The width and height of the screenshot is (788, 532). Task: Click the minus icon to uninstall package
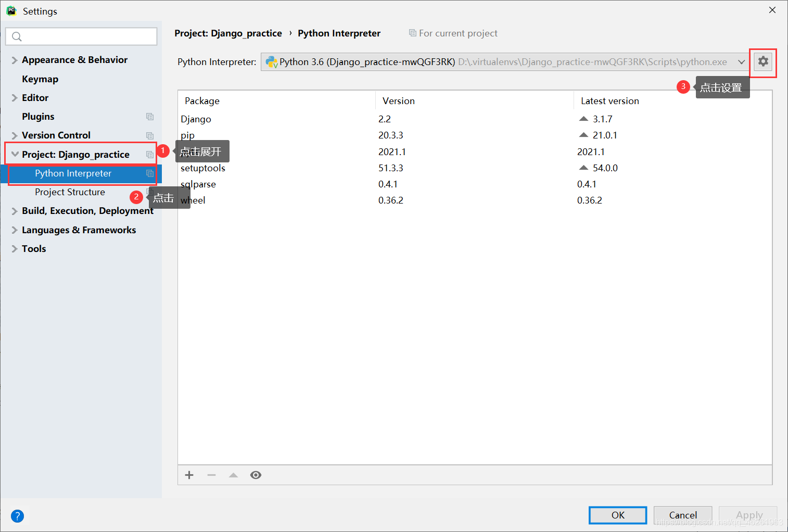[x=211, y=475]
